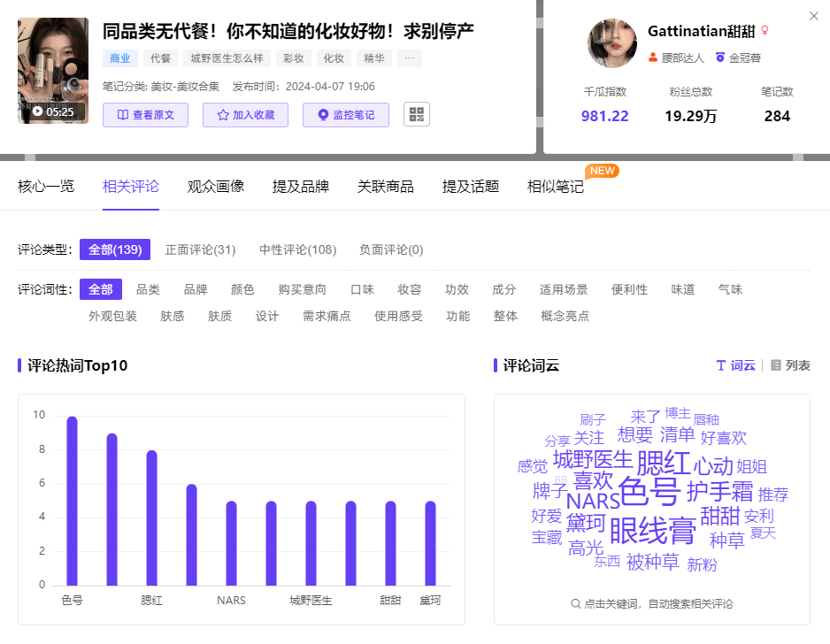The height and width of the screenshot is (644, 830).
Task: Click 护手霜 in the word cloud
Action: click(720, 492)
